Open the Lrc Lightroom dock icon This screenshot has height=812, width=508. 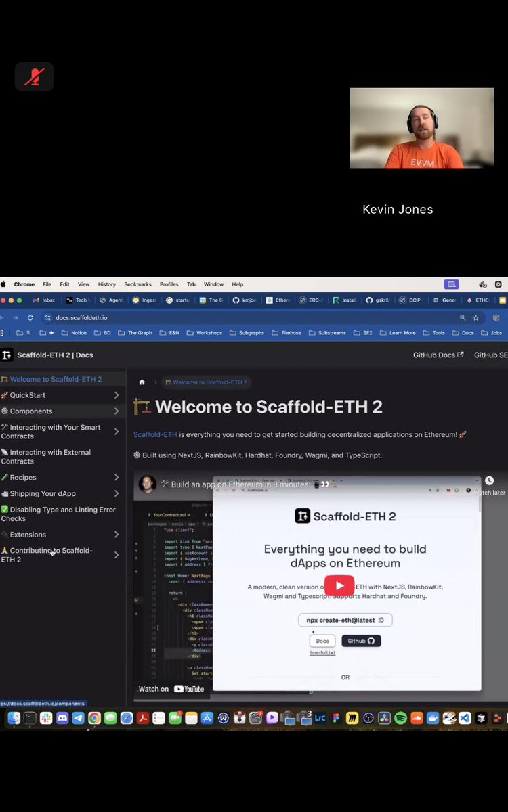[x=320, y=719]
